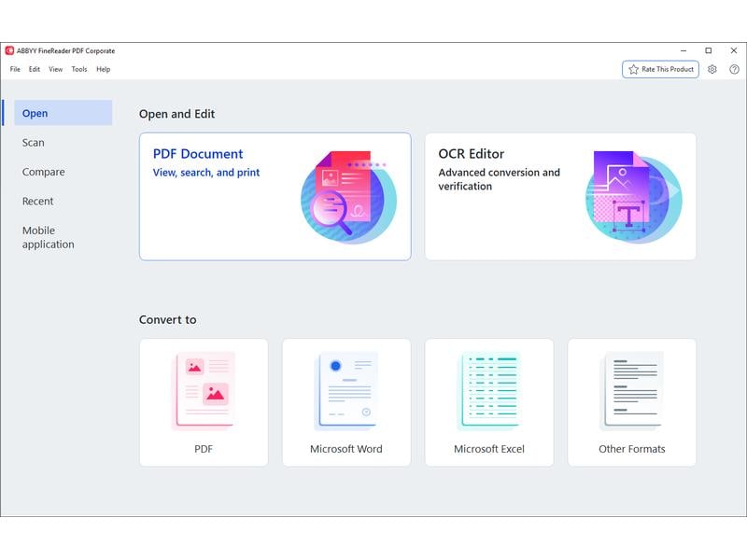The height and width of the screenshot is (560, 747).
Task: Click the OCR Editor illustration
Action: [x=634, y=197]
